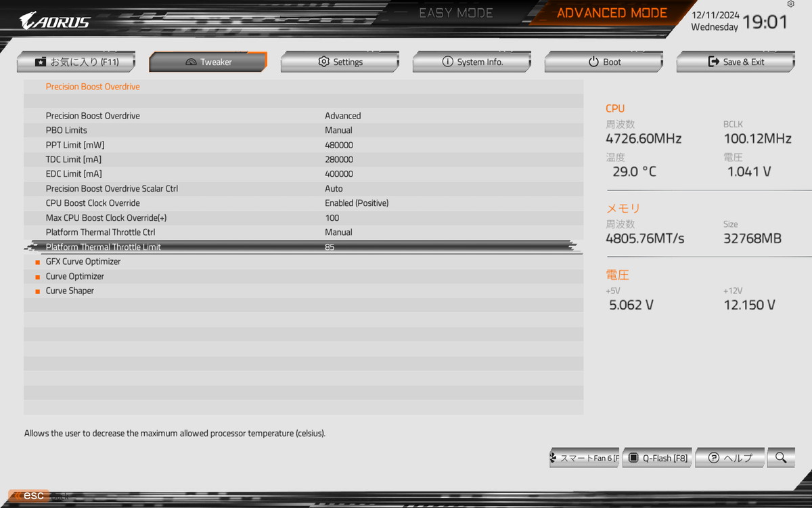Click the BCLK 100.12MHz readout
This screenshot has width=812, height=508.
tap(757, 139)
